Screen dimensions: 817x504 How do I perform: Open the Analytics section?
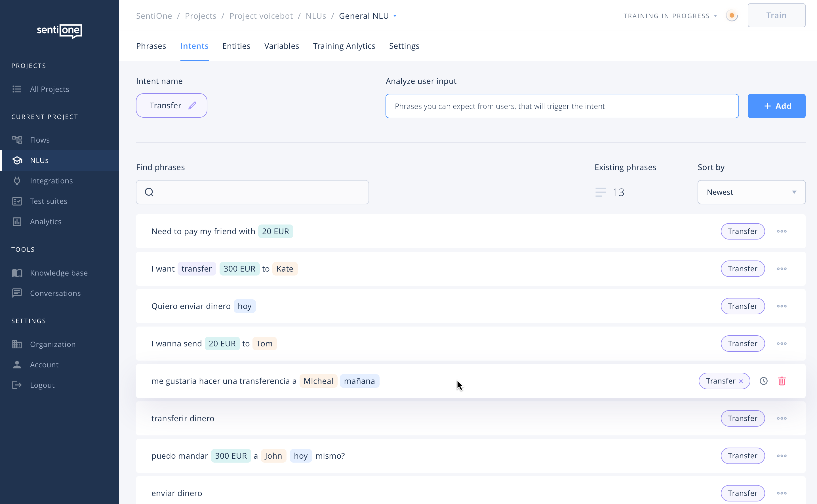(x=45, y=221)
